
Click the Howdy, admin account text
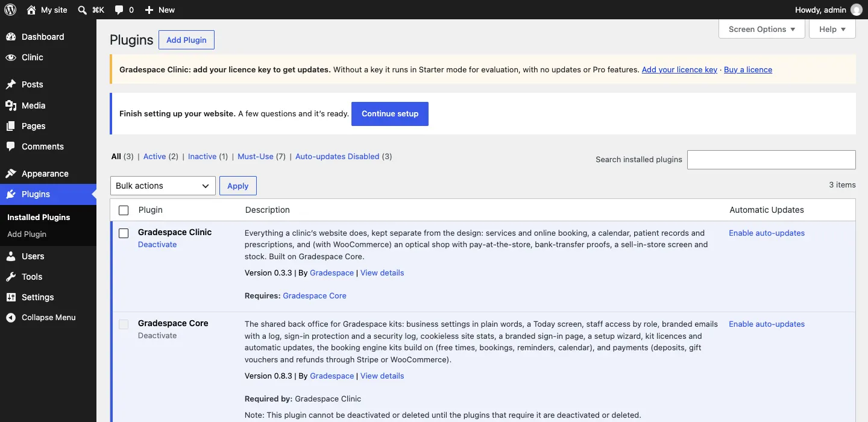(820, 10)
